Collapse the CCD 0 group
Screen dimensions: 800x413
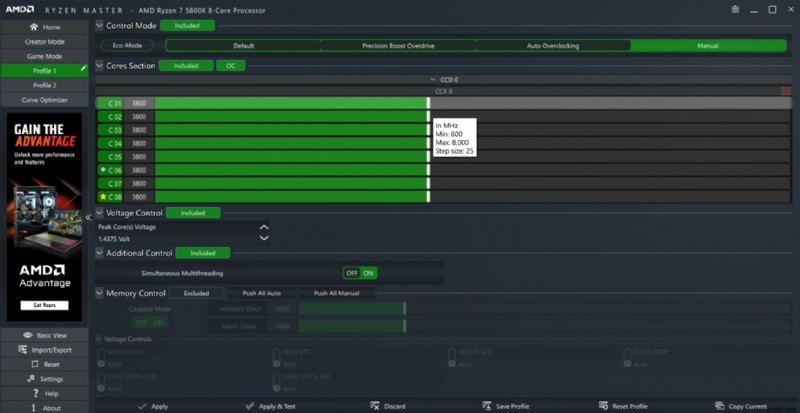433,80
